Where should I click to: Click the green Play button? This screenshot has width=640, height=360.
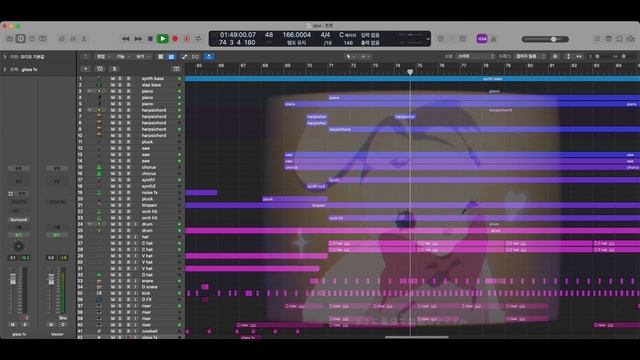(162, 39)
